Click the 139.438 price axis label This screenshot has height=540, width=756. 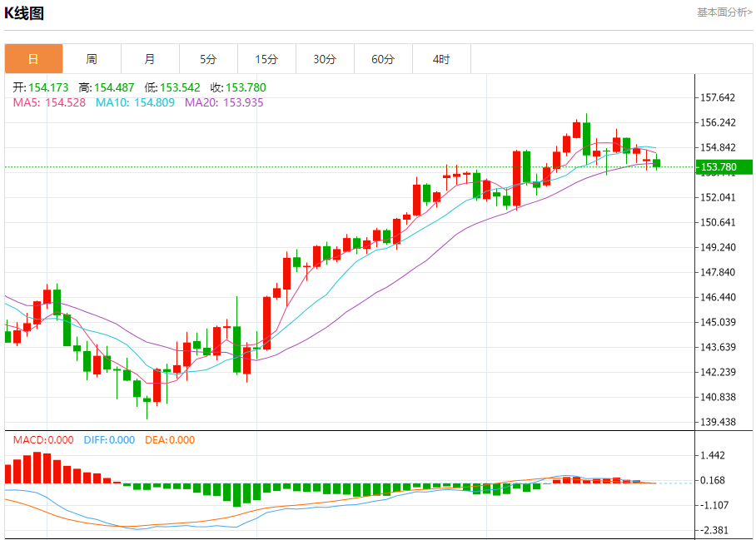pos(718,422)
